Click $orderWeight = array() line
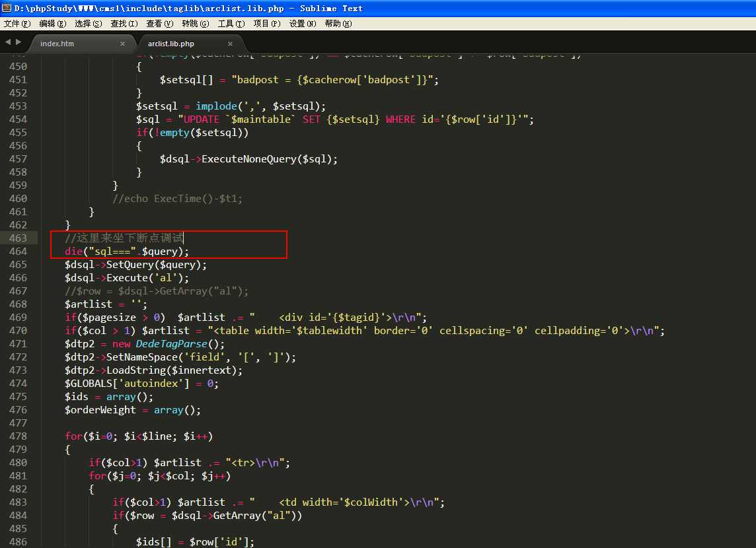This screenshot has height=548, width=756. point(133,410)
